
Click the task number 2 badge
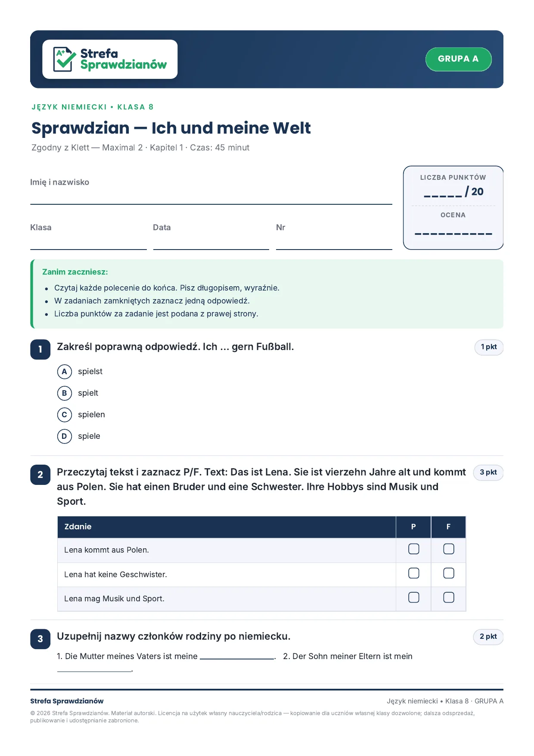[40, 475]
